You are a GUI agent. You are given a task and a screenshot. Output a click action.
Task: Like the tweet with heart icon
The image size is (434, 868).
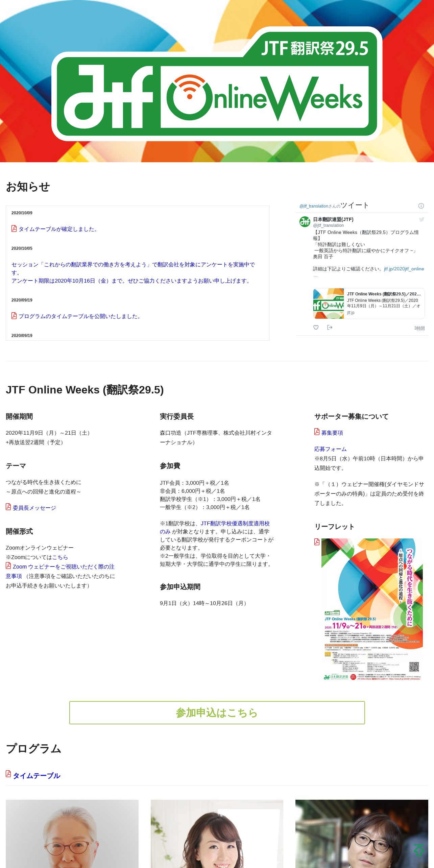[x=316, y=327]
